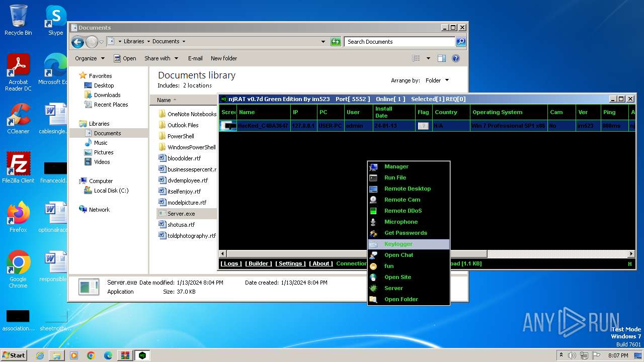Open Internet Explorer from the taskbar
This screenshot has height=362, width=644.
pyautogui.click(x=40, y=355)
